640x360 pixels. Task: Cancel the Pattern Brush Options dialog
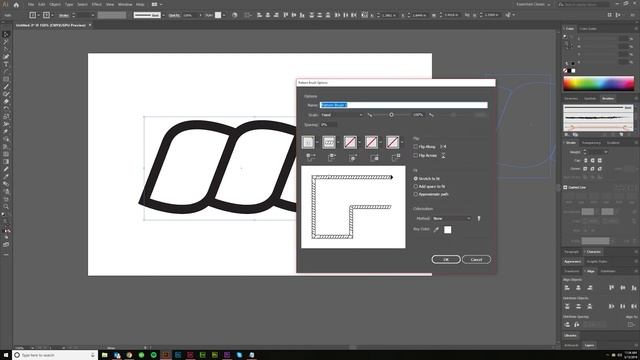476,259
